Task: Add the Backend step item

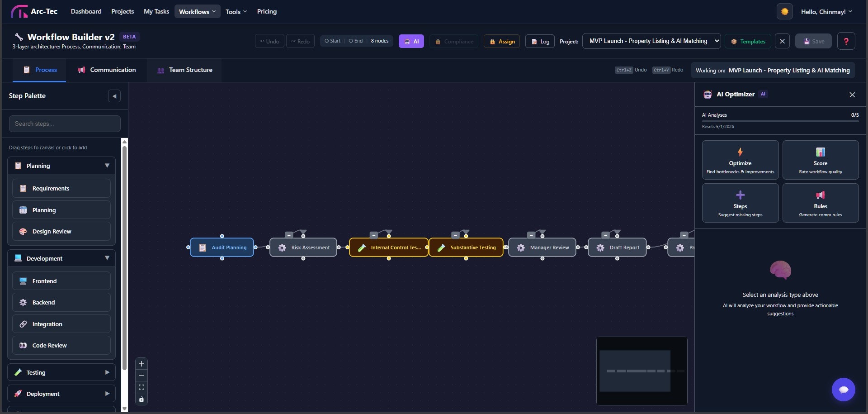Action: click(61, 302)
